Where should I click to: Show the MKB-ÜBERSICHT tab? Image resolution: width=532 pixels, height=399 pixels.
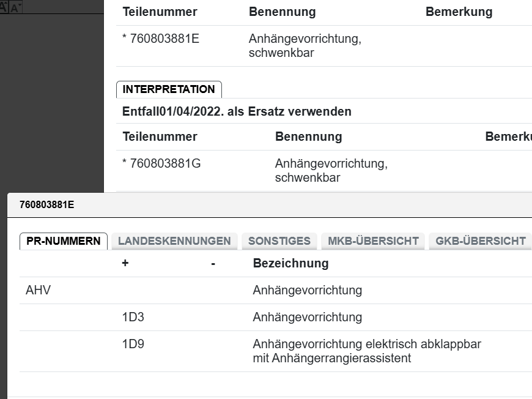pyautogui.click(x=373, y=241)
